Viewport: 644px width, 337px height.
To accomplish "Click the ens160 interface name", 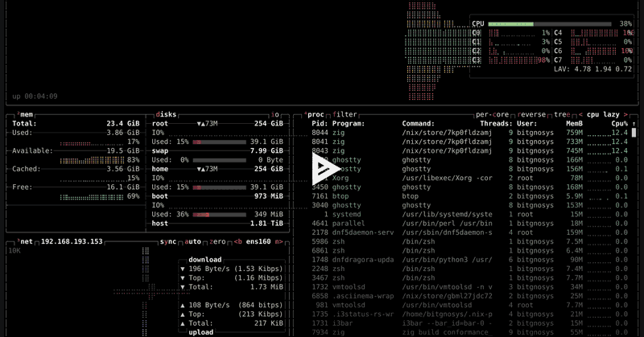I will pyautogui.click(x=258, y=241).
